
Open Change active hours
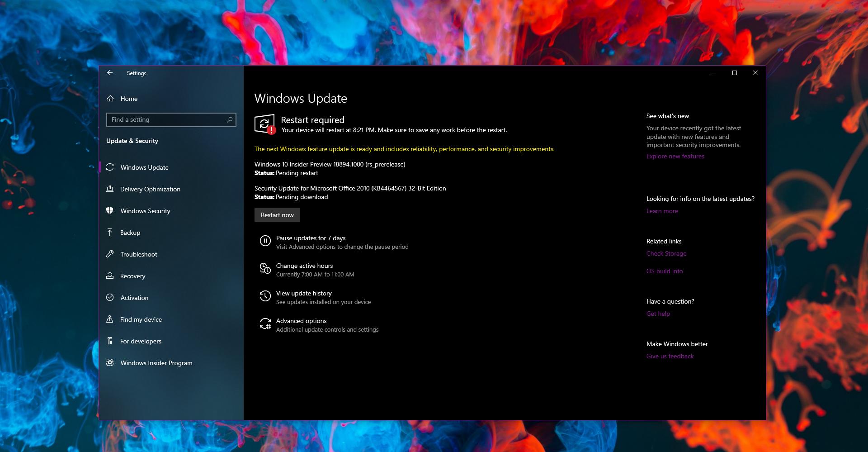click(x=304, y=266)
